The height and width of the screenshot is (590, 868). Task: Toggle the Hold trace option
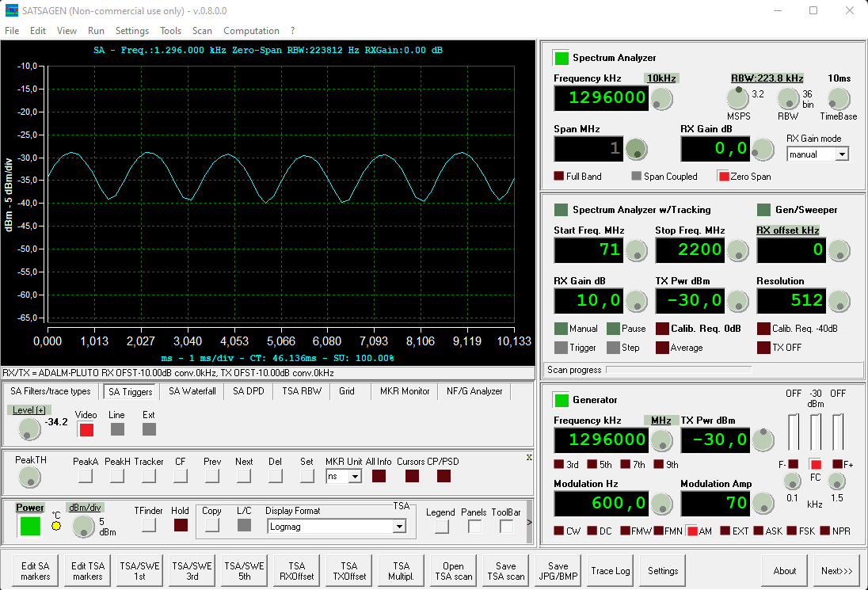(181, 525)
